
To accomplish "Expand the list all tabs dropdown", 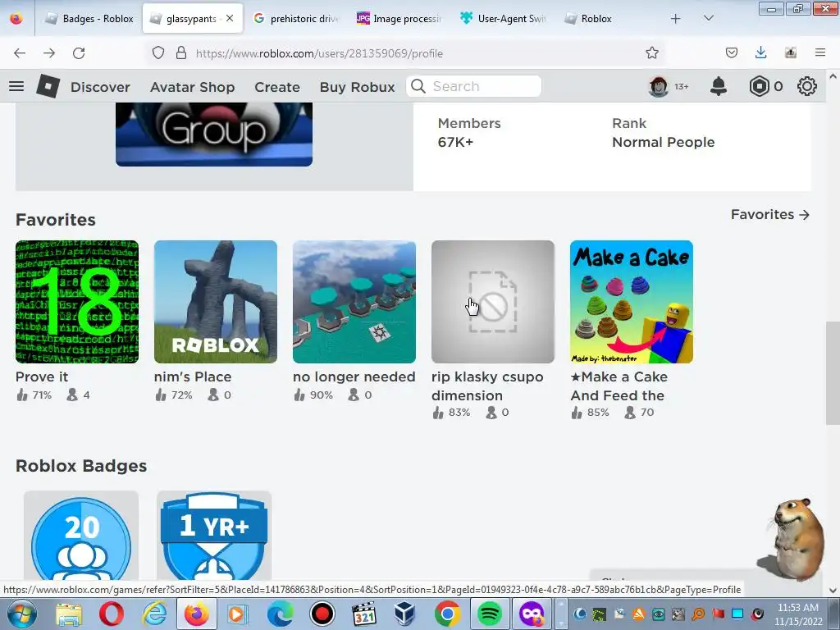I will pyautogui.click(x=708, y=19).
